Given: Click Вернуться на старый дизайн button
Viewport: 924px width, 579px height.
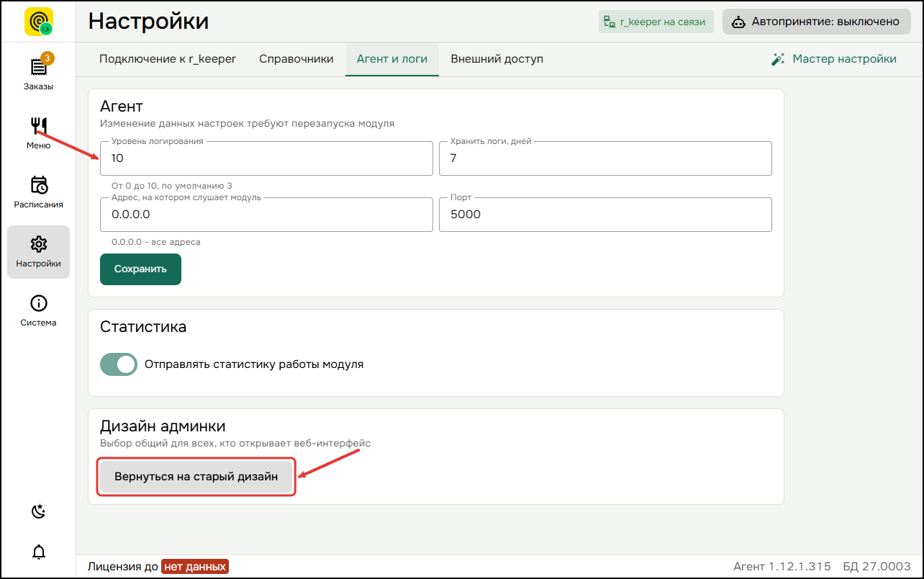Looking at the screenshot, I should 196,477.
